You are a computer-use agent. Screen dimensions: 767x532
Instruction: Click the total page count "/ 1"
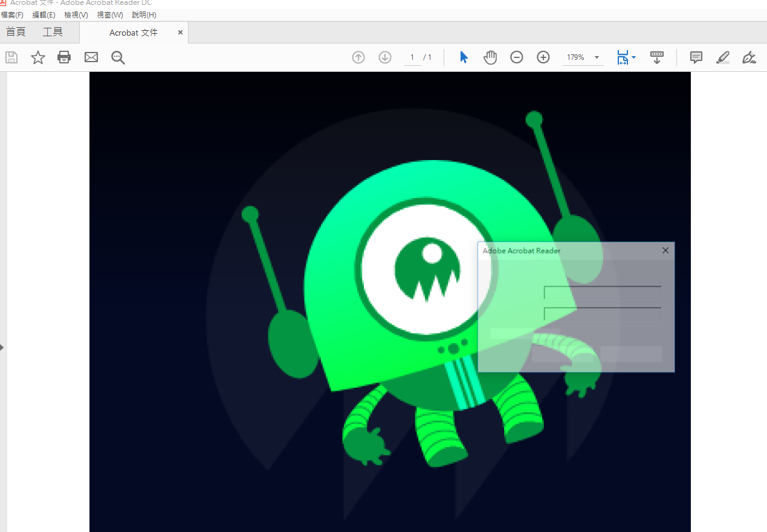coord(427,57)
